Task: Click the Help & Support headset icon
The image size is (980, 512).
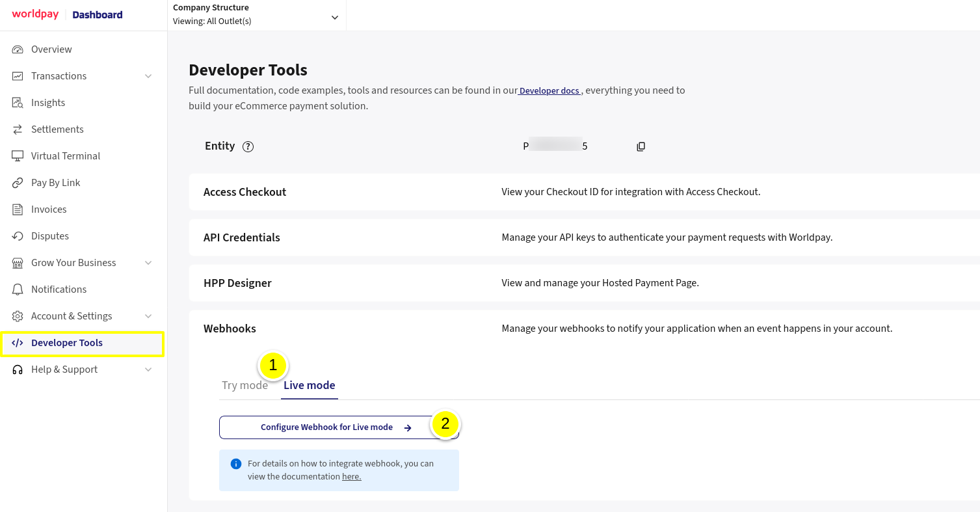Action: pyautogui.click(x=18, y=370)
